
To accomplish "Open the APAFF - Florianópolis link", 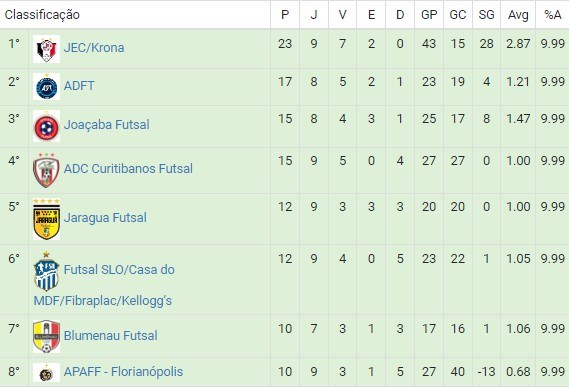I will pos(123,372).
